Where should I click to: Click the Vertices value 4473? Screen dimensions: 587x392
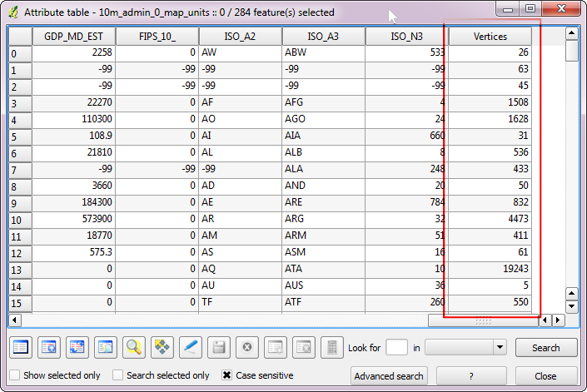point(490,219)
